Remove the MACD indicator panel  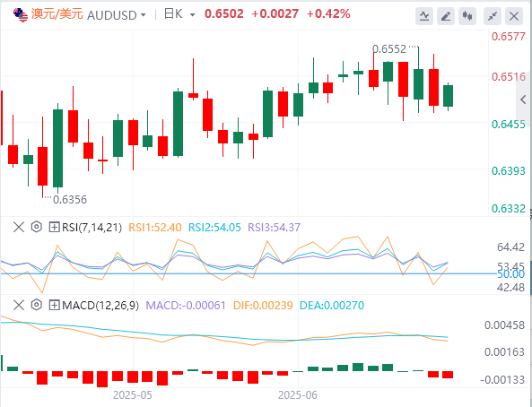click(19, 305)
